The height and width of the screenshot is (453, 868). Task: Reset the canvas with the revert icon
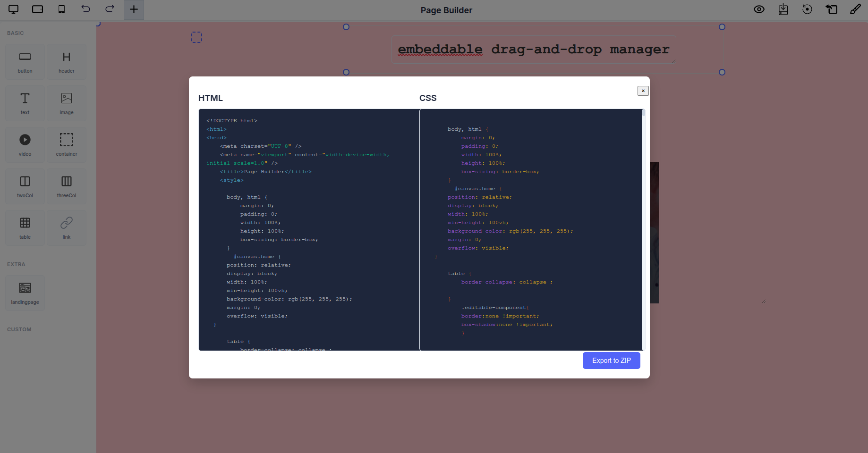tap(832, 9)
